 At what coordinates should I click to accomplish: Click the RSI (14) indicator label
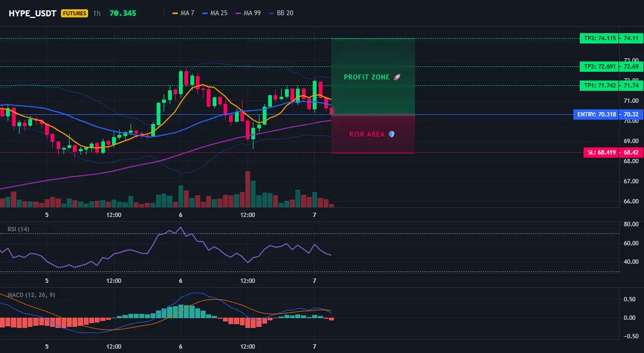tap(18, 229)
